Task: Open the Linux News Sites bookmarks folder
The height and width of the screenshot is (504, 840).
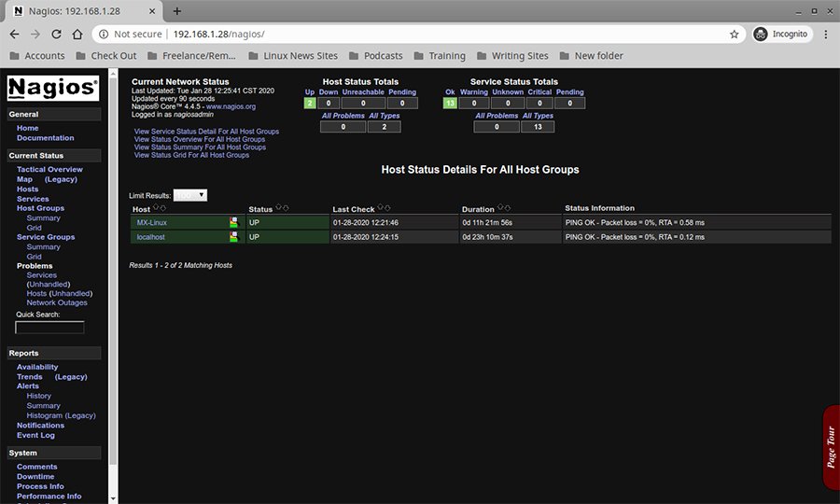Action: (x=293, y=56)
